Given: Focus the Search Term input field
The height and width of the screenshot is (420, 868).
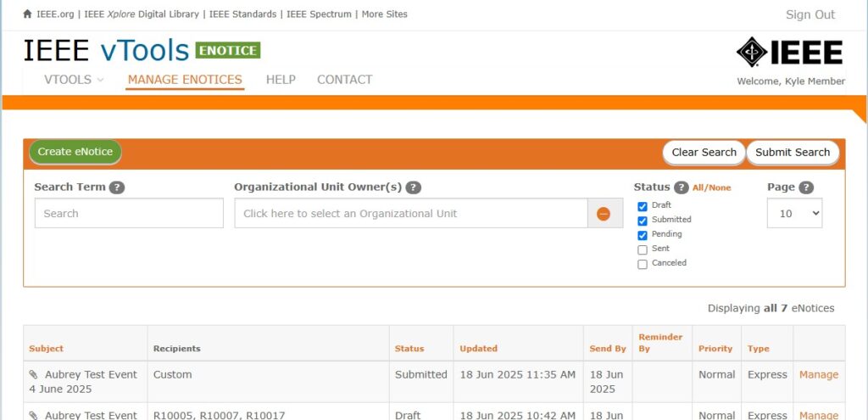Looking at the screenshot, I should pos(129,213).
